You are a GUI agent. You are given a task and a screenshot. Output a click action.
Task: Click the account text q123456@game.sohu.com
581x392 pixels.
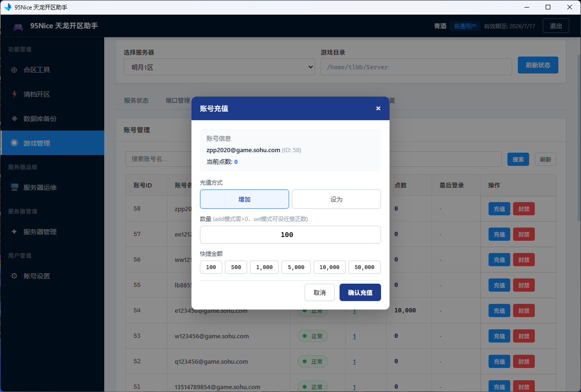pos(211,362)
